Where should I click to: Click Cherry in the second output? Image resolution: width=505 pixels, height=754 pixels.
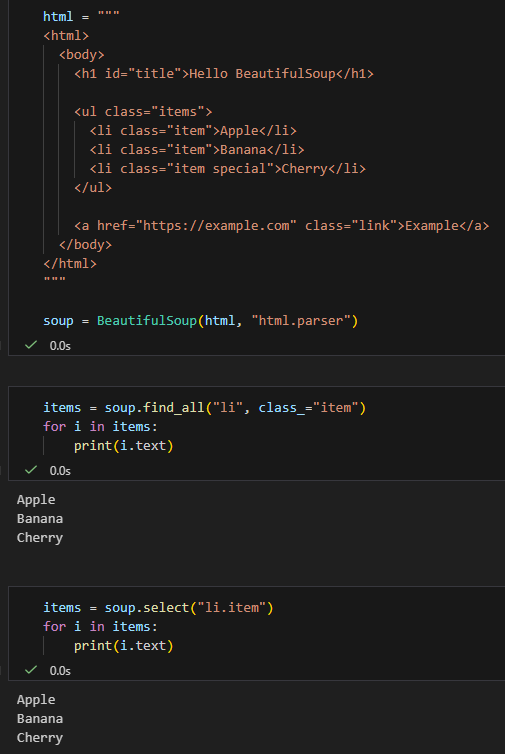(40, 738)
